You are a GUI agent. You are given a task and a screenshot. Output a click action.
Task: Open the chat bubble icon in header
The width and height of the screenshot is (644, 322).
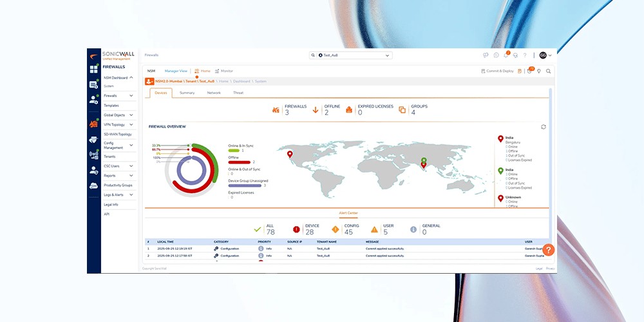(496, 55)
